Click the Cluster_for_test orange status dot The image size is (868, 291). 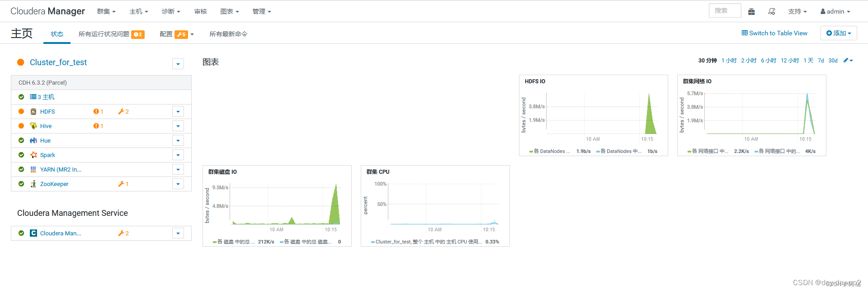point(20,62)
